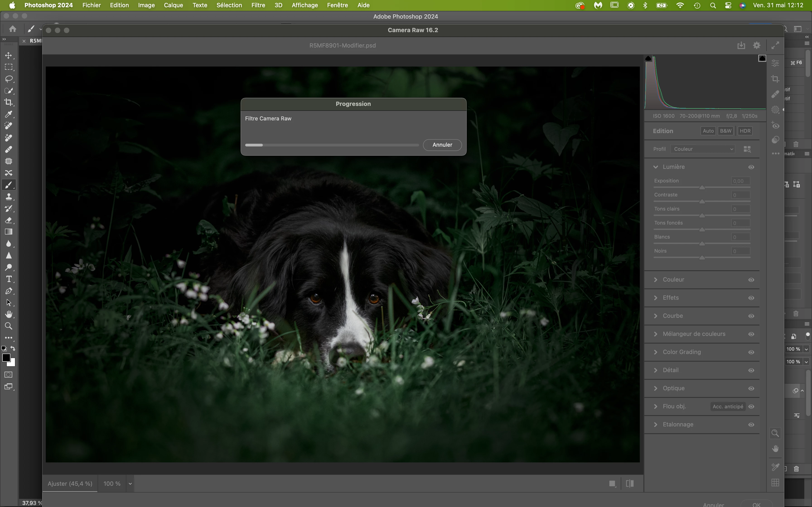The height and width of the screenshot is (507, 812).
Task: Open Camera Raw preferences gear icon
Action: (757, 45)
